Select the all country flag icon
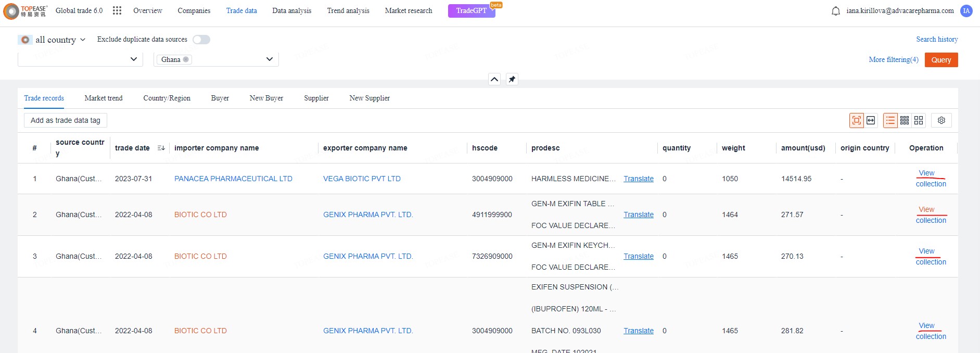980x353 pixels. 25,40
